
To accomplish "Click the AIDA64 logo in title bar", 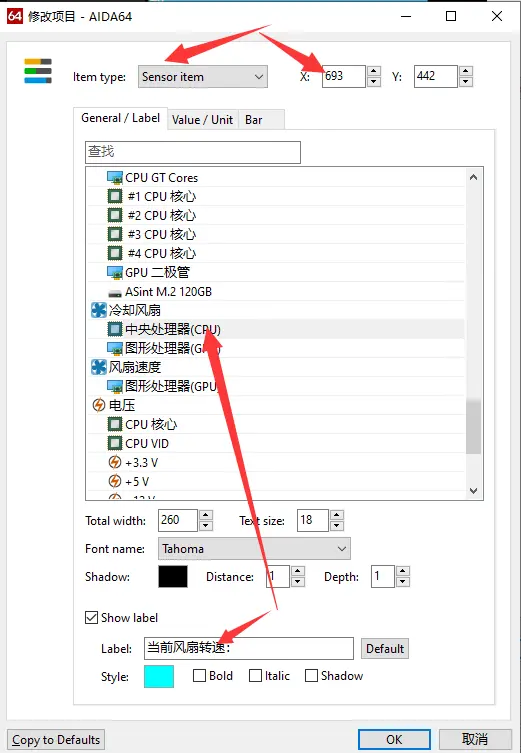I will (14, 16).
